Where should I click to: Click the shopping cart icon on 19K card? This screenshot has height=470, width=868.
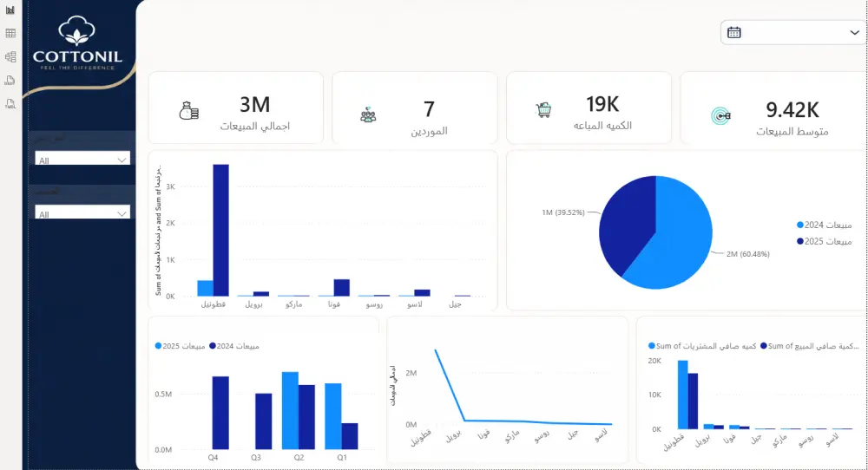click(543, 109)
